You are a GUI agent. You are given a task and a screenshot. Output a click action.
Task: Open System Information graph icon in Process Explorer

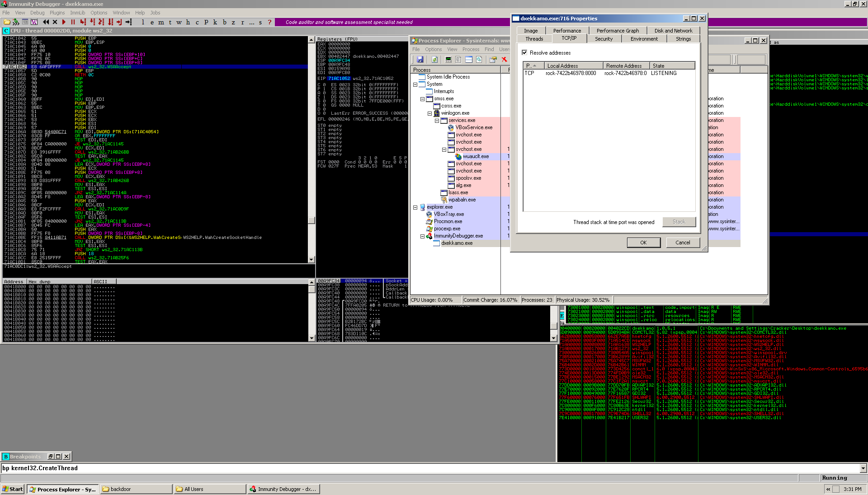[448, 59]
